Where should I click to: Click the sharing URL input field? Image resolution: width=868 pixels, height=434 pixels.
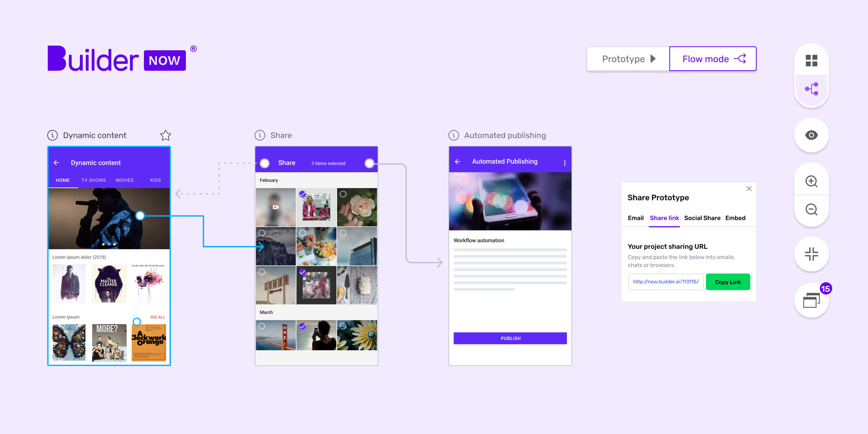(665, 281)
